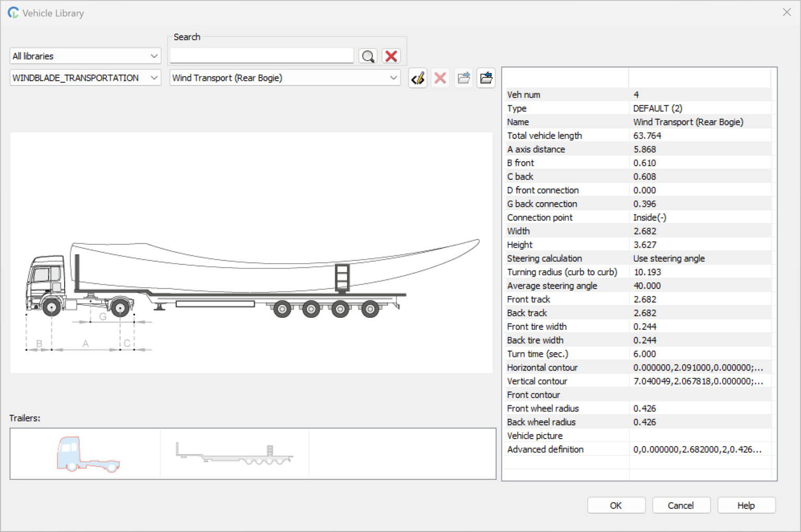Viewport: 801px width, 532px height.
Task: Close the Vehicle Library dialog
Action: [786, 12]
